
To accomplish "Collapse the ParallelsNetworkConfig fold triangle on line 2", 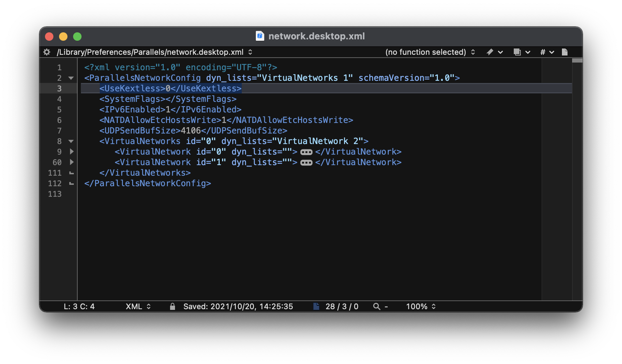I will 71,78.
